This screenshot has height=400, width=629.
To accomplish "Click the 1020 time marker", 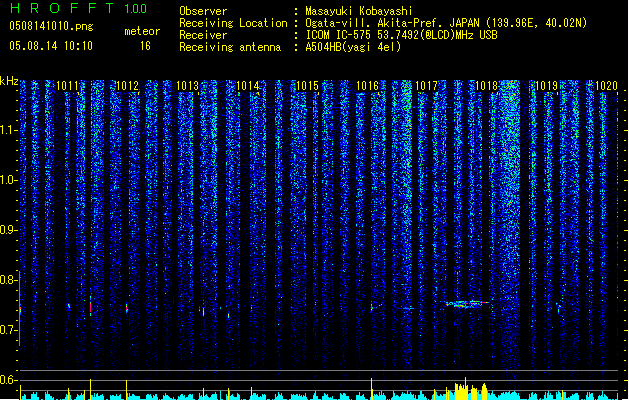I will coord(606,86).
